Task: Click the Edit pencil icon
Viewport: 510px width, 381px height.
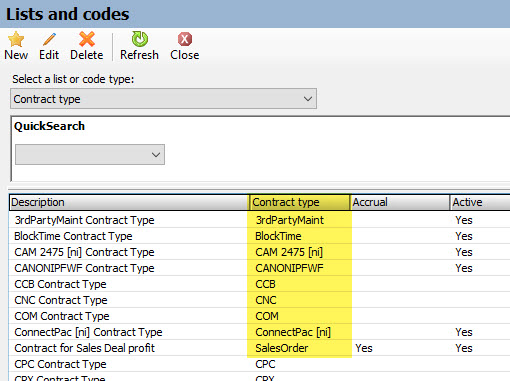Action: tap(49, 39)
